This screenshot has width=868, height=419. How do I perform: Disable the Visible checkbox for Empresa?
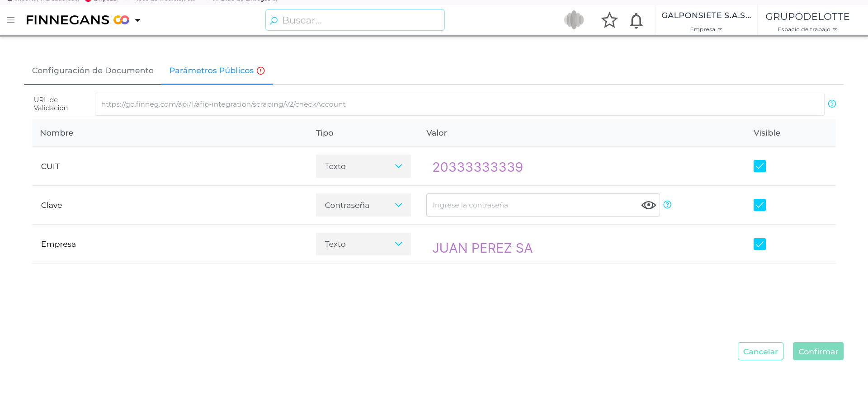coord(759,244)
